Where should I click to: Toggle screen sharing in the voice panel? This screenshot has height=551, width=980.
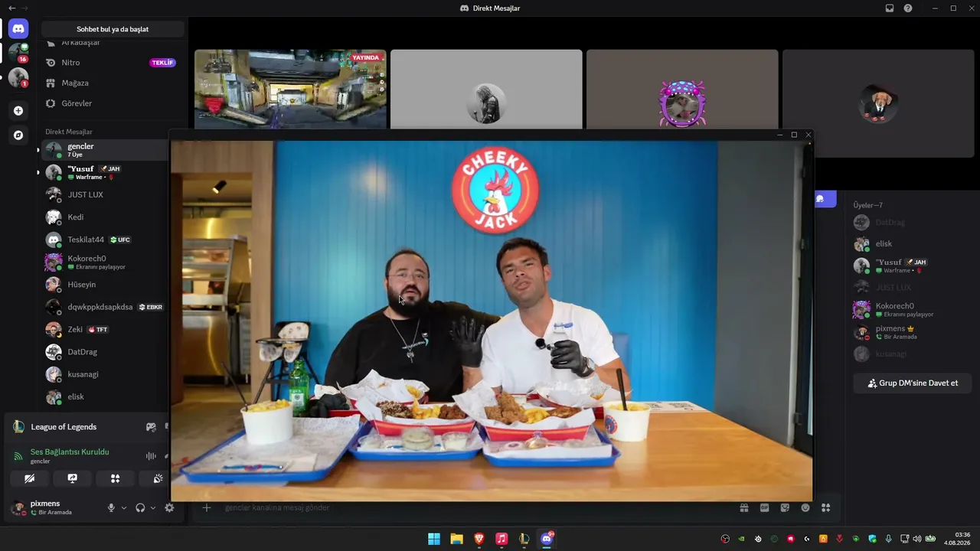click(x=72, y=478)
